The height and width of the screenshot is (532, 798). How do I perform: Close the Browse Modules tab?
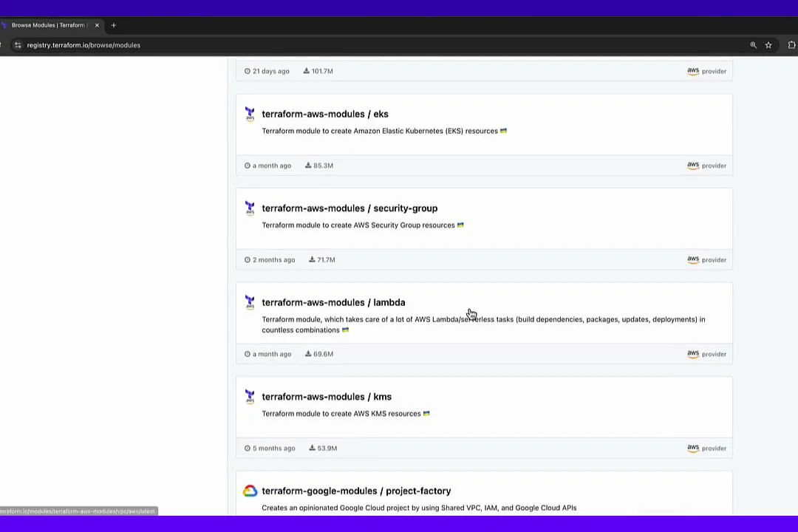(98, 25)
